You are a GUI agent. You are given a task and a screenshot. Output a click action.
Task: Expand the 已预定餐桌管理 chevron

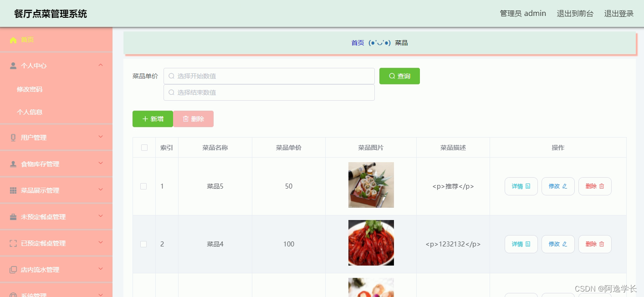click(101, 243)
